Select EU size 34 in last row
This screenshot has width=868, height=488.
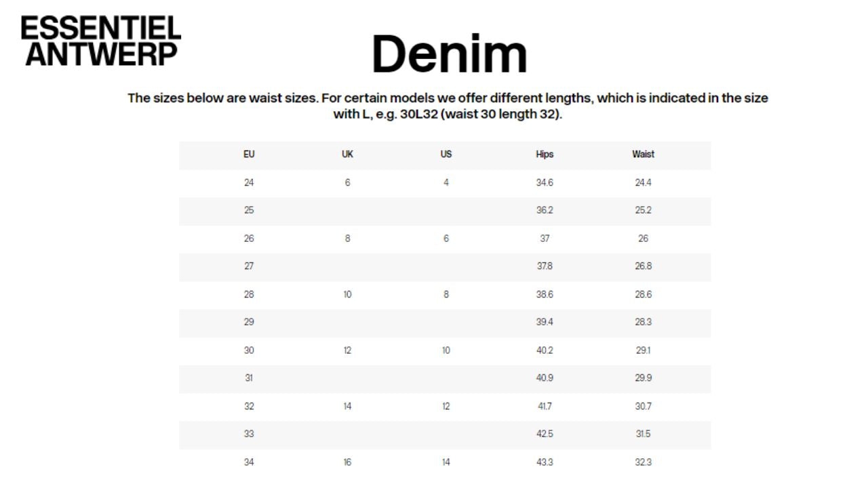249,462
